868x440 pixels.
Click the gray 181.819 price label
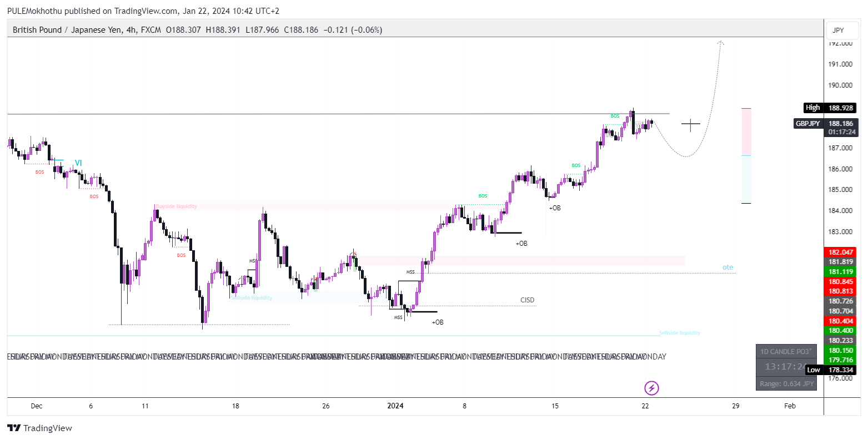[841, 262]
